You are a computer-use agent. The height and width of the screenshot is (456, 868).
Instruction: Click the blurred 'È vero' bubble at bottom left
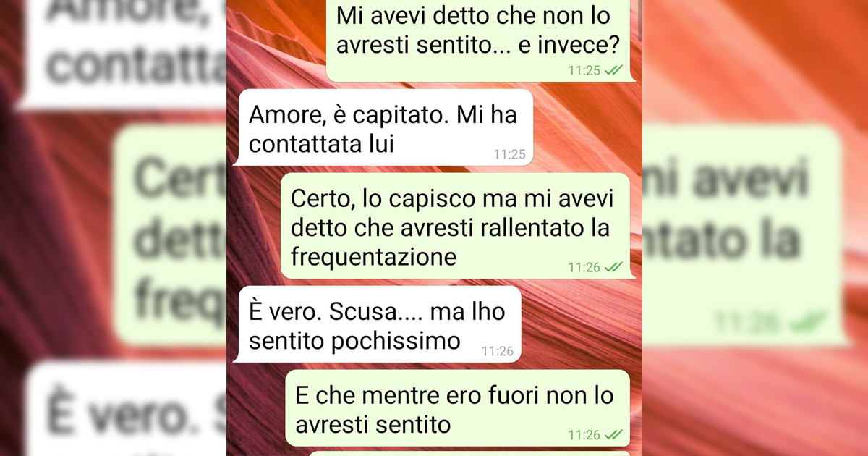coord(127,409)
